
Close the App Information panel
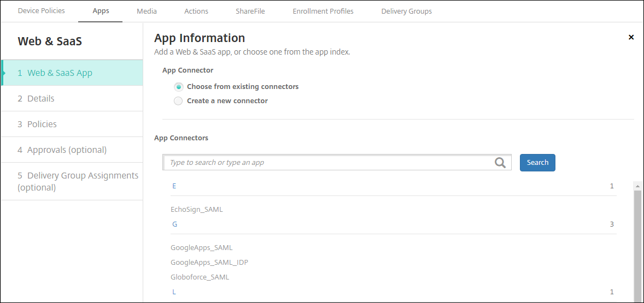click(631, 38)
